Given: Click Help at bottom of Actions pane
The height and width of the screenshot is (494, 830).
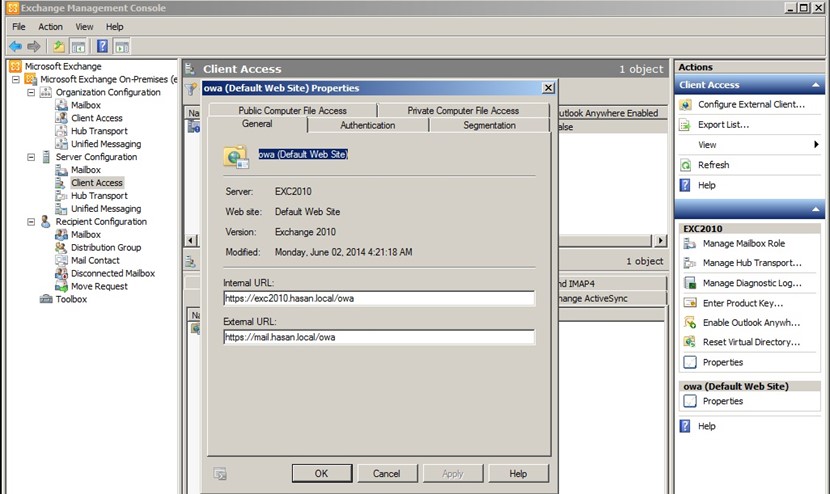Looking at the screenshot, I should click(706, 426).
